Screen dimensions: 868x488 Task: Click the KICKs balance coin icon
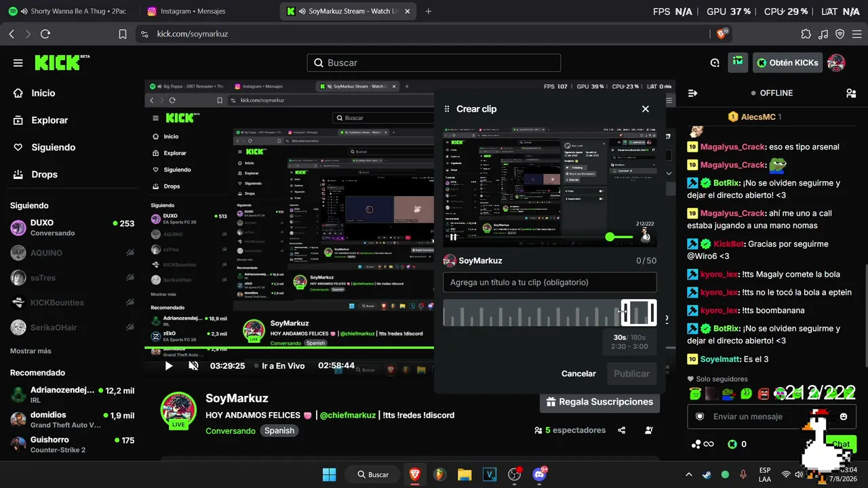(x=732, y=445)
